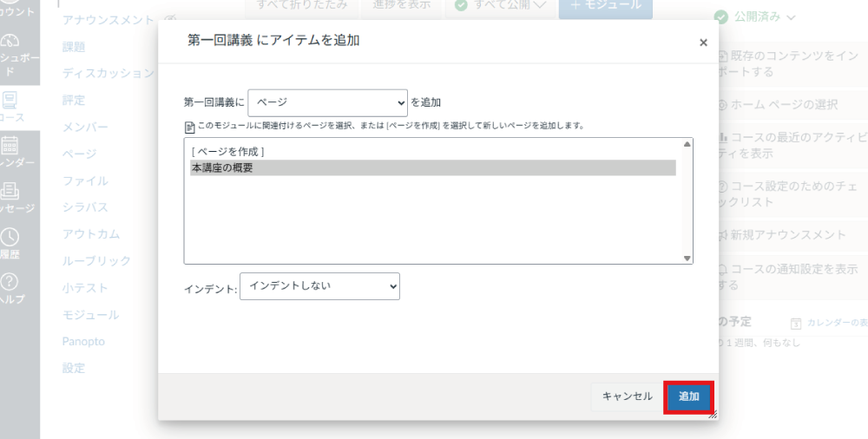Click the 進捗を表示 button

(x=402, y=6)
